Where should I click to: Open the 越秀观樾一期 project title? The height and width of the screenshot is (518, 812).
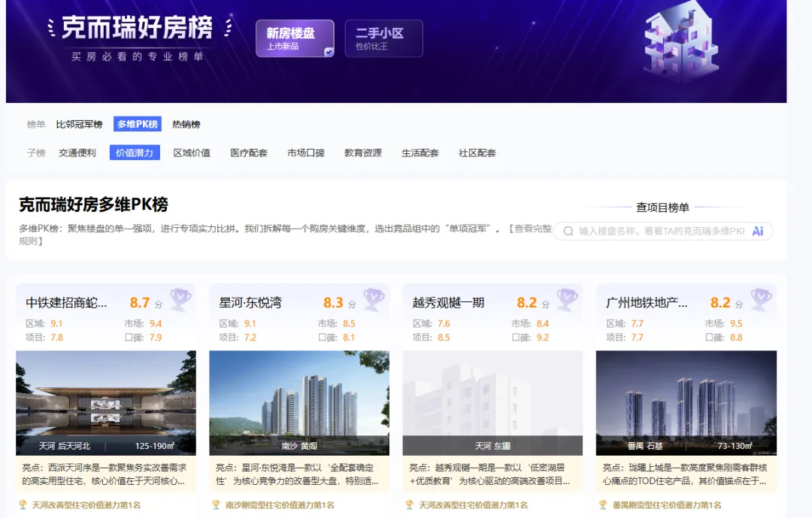[448, 302]
